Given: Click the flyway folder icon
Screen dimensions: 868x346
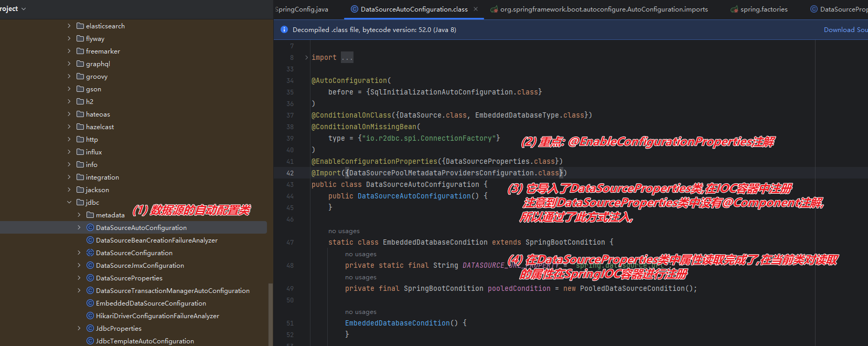Looking at the screenshot, I should click(80, 38).
